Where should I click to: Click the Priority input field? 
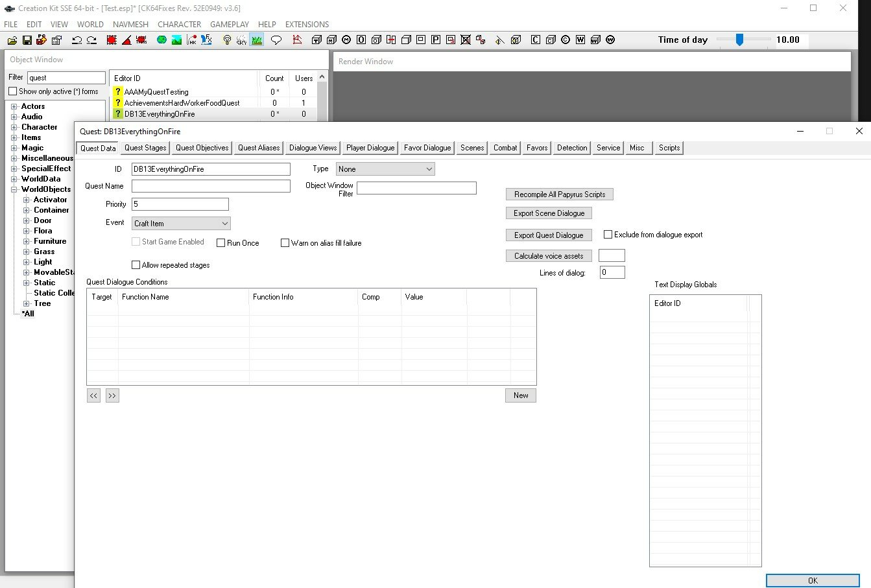[180, 204]
